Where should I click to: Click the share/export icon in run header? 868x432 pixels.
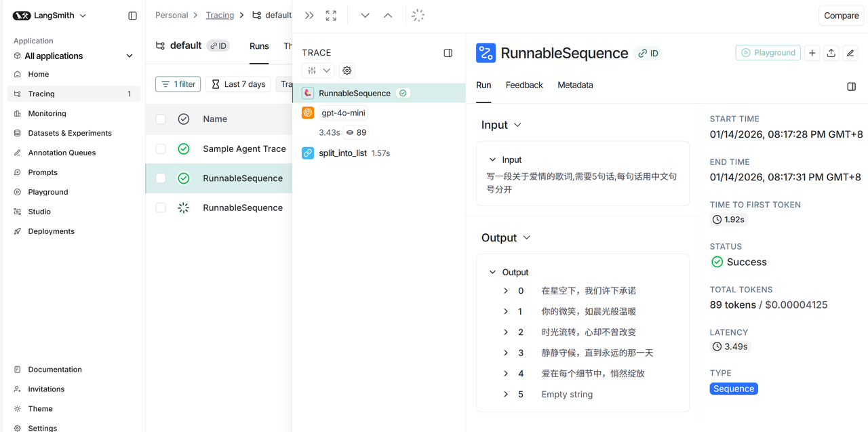(x=831, y=53)
